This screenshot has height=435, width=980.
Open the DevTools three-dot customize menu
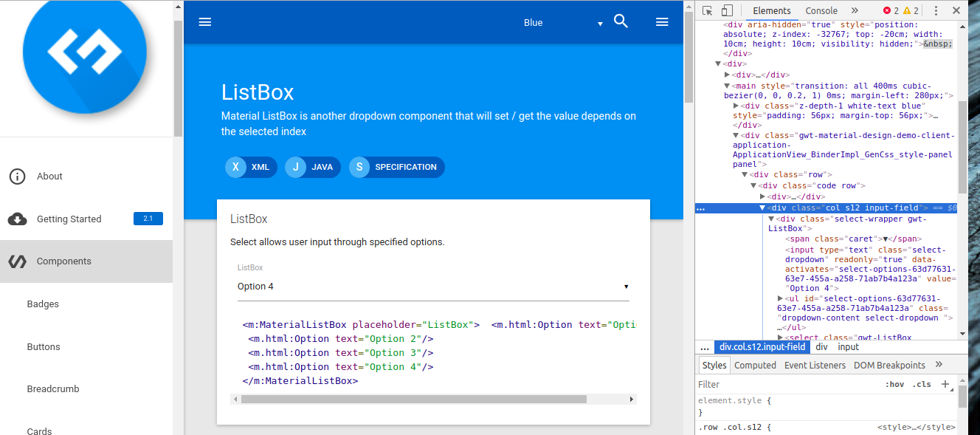pos(936,10)
